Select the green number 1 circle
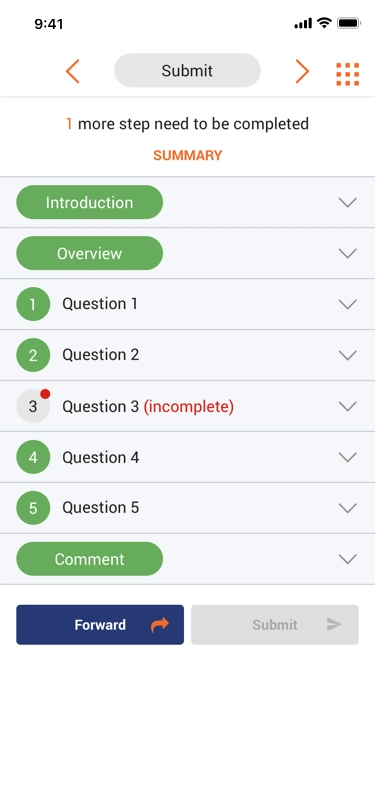The height and width of the screenshot is (812, 375). coord(33,304)
